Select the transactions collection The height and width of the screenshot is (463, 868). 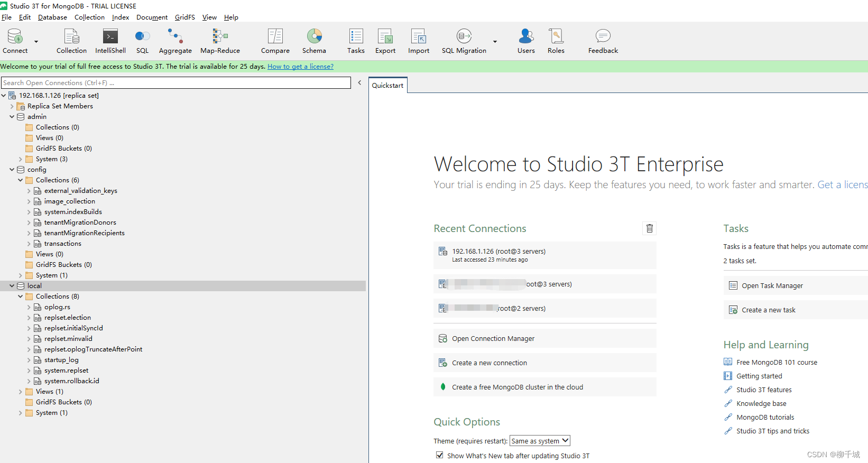click(x=63, y=244)
